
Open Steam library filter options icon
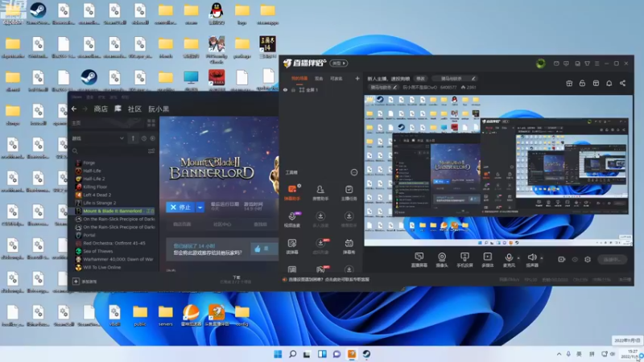click(151, 151)
